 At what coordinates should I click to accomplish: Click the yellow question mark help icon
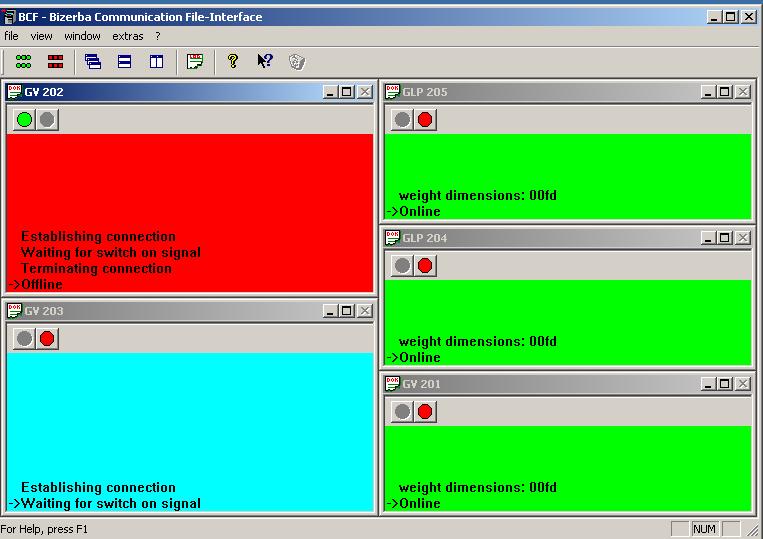233,61
